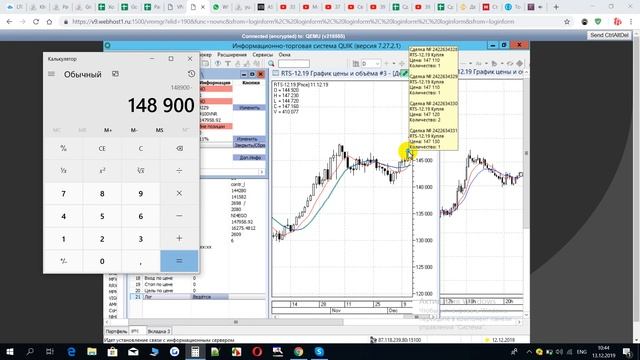Click digit 0 in Calculator
This screenshot has width=640, height=360.
[x=102, y=261]
